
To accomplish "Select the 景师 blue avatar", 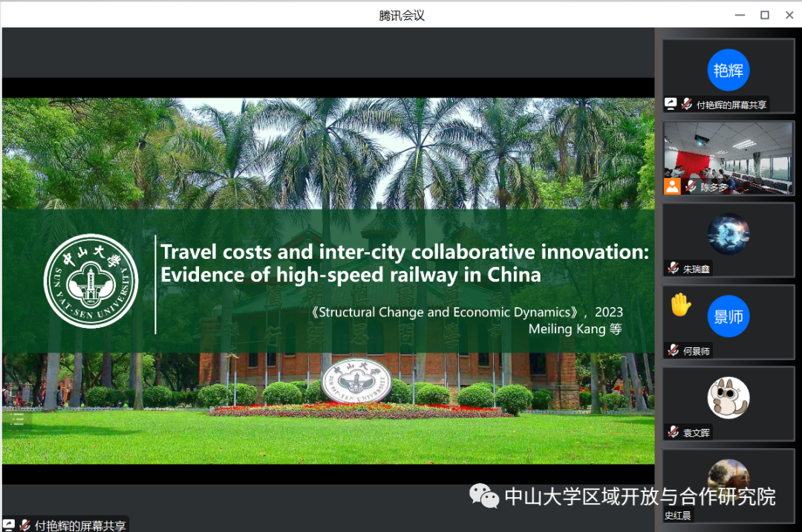I will 728,317.
